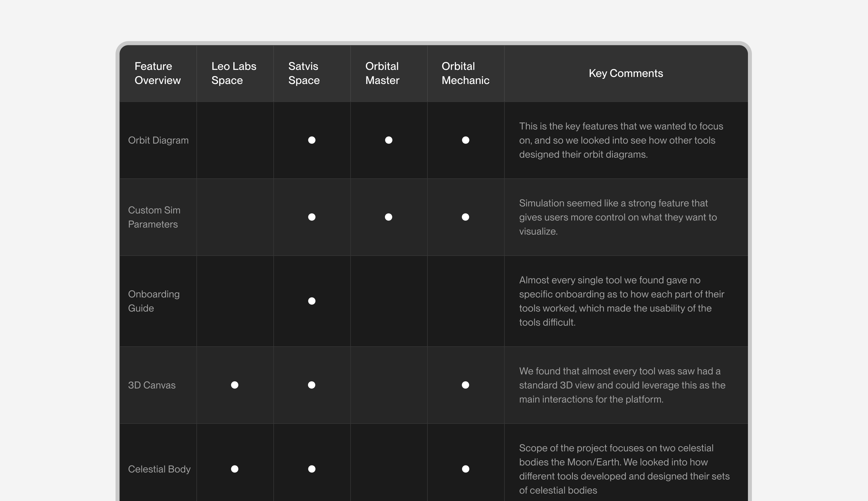Click the Leo Labs Space dot for 3D Canvas

(x=235, y=385)
